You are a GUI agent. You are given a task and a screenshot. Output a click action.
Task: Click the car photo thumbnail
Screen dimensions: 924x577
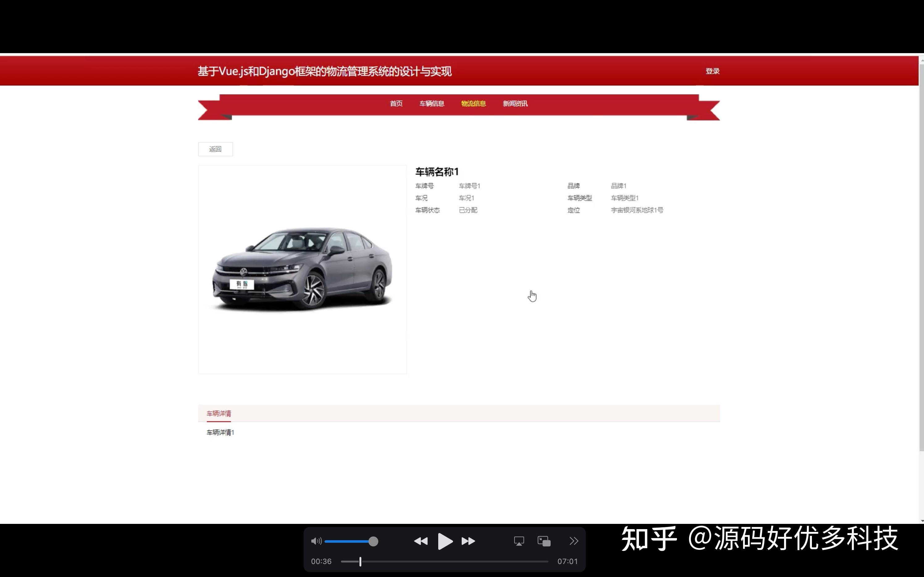click(302, 269)
